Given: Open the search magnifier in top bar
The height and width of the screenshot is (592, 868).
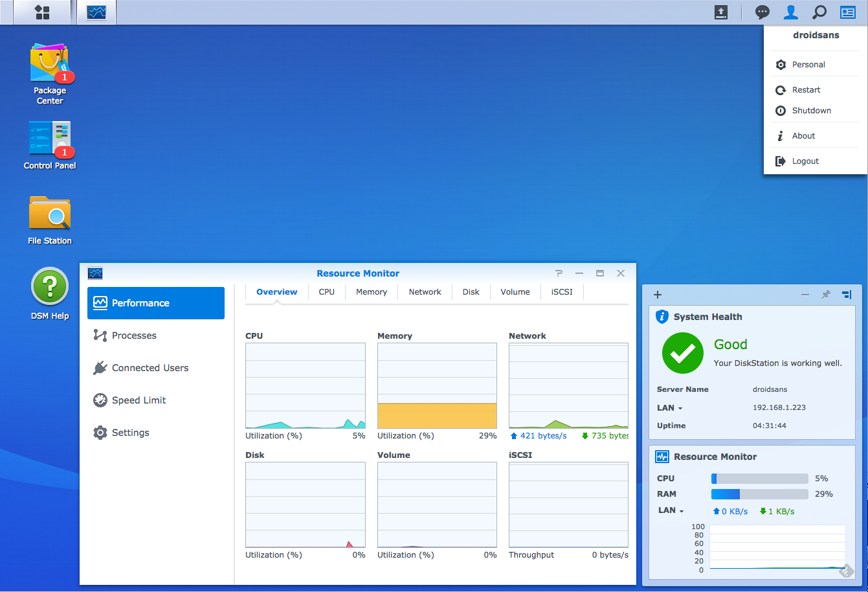Looking at the screenshot, I should coord(819,12).
